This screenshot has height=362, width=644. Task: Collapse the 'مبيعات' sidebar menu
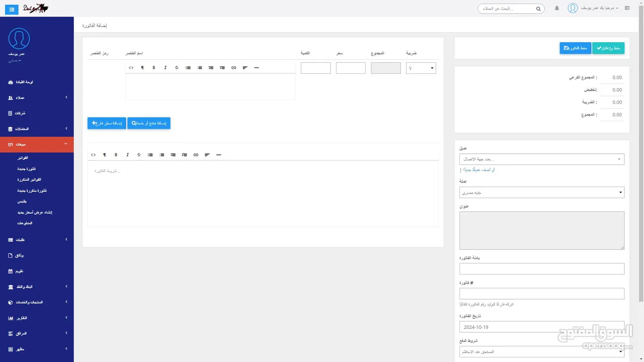tap(37, 144)
